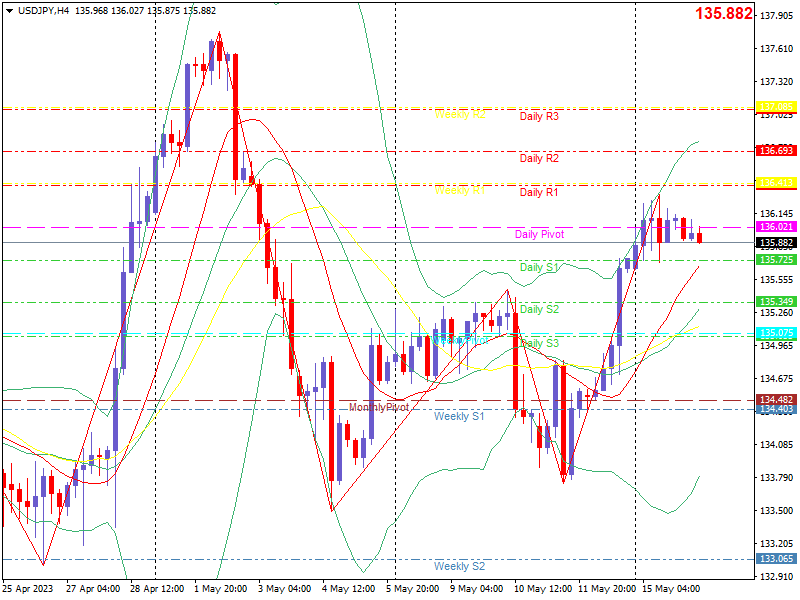Click the Daily Pivot line label
Screen dimensions: 800x600
tap(539, 234)
